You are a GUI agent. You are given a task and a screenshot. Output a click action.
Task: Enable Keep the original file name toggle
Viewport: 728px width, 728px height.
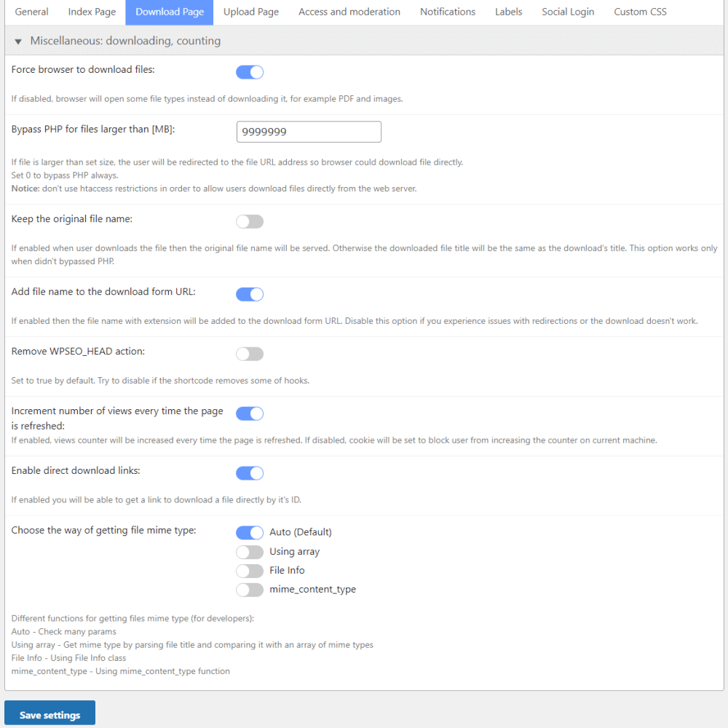[x=249, y=221]
